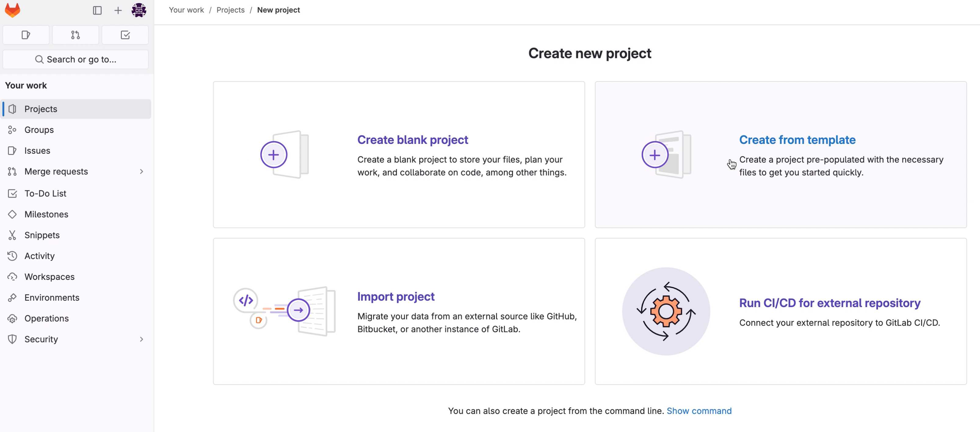
Task: Open the create new menu via plus icon
Action: click(x=118, y=10)
